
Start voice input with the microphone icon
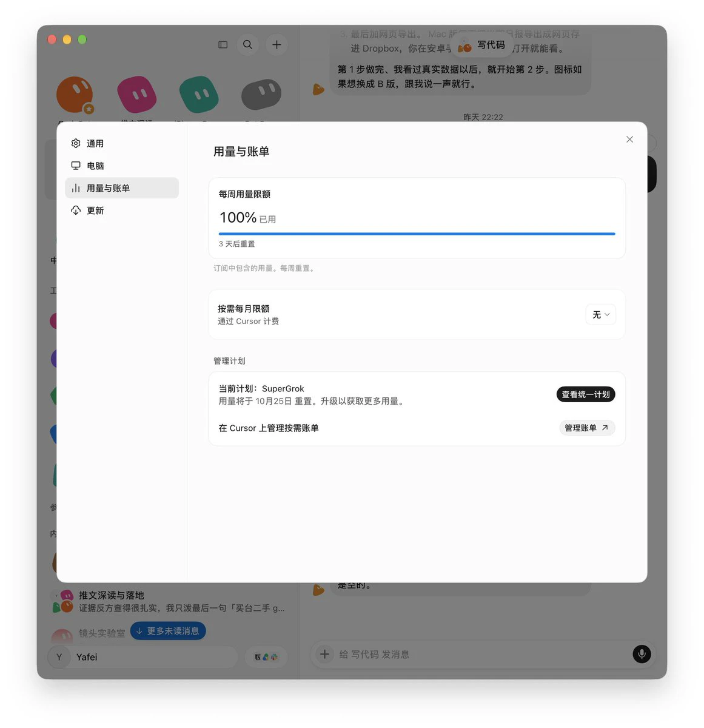pyautogui.click(x=642, y=654)
